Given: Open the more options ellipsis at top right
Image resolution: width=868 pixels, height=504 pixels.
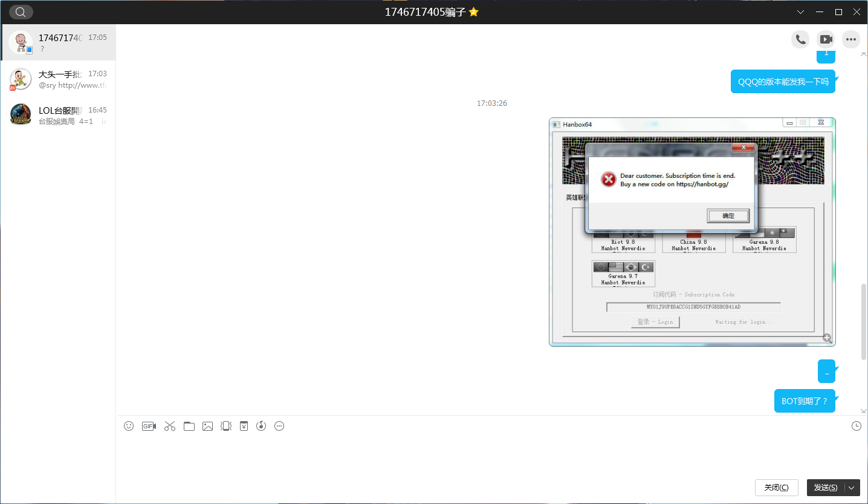Looking at the screenshot, I should coord(851,39).
